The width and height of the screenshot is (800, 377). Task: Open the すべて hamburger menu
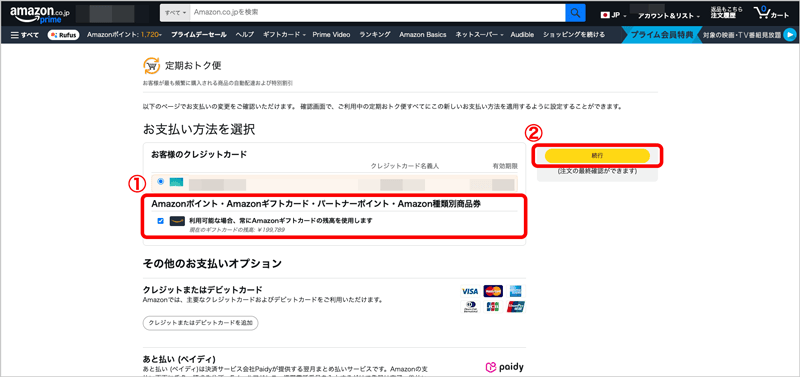(x=25, y=35)
